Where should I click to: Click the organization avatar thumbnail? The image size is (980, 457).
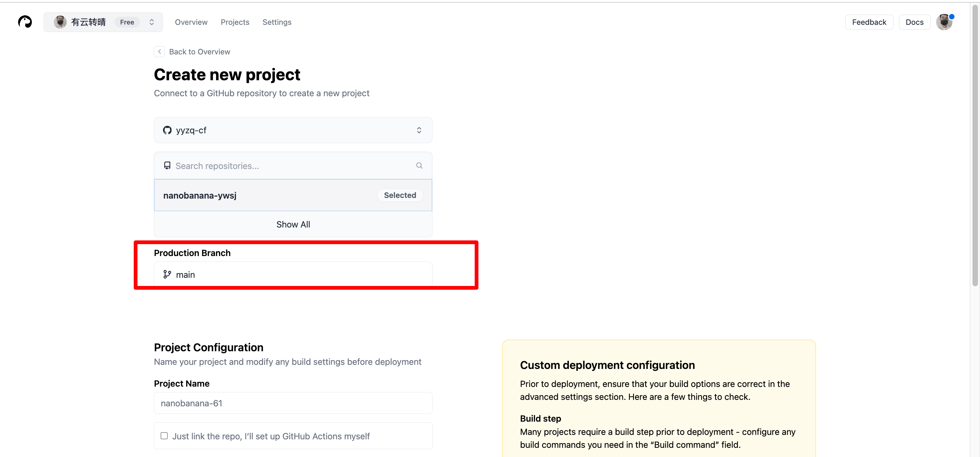click(60, 22)
